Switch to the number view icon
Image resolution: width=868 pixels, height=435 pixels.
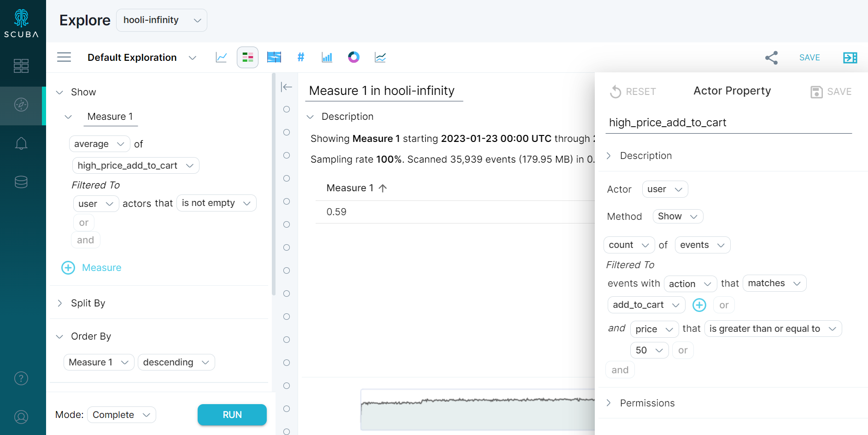coord(301,57)
